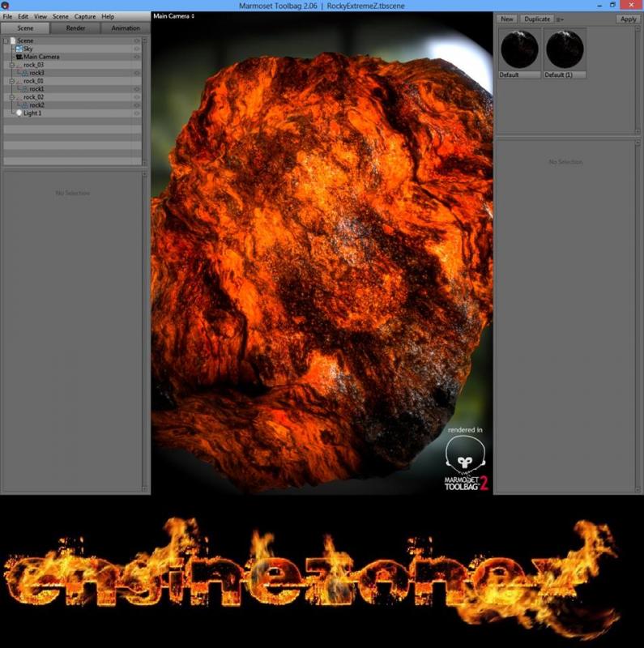Click the rock_01 transform icon
The width and height of the screenshot is (644, 648).
(19, 81)
